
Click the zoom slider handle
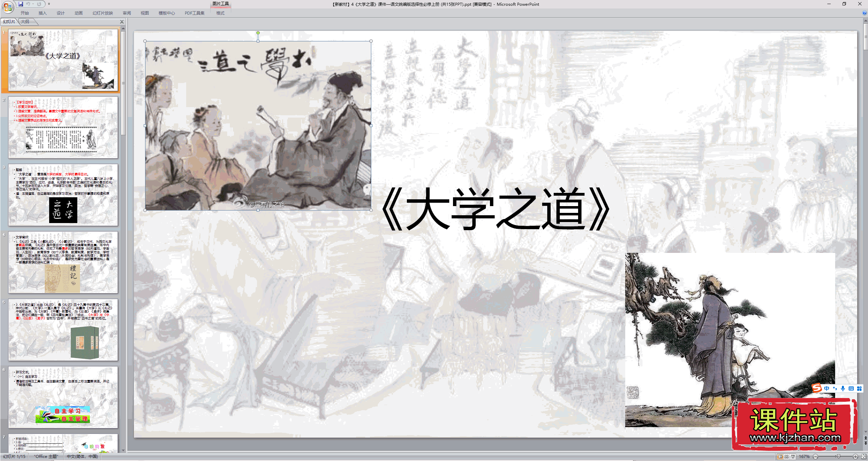pyautogui.click(x=838, y=457)
